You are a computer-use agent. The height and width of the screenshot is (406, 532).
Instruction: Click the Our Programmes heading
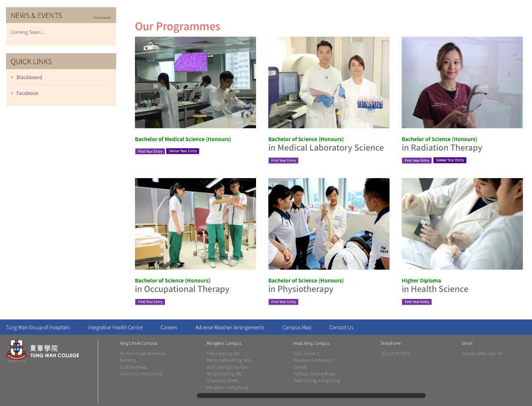[177, 26]
